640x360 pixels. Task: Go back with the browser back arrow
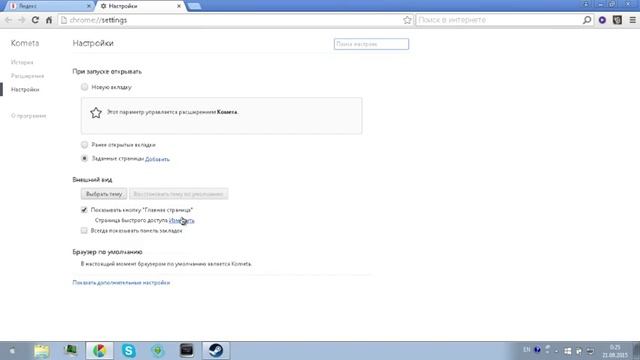coord(9,20)
